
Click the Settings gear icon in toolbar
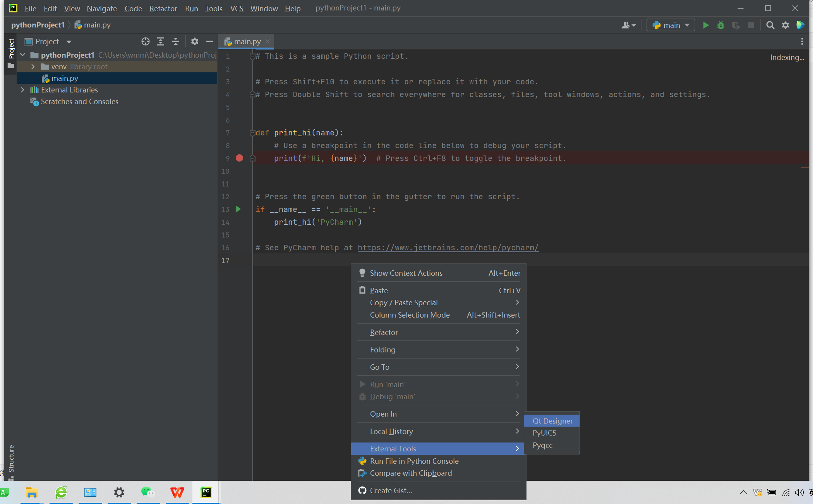785,25
